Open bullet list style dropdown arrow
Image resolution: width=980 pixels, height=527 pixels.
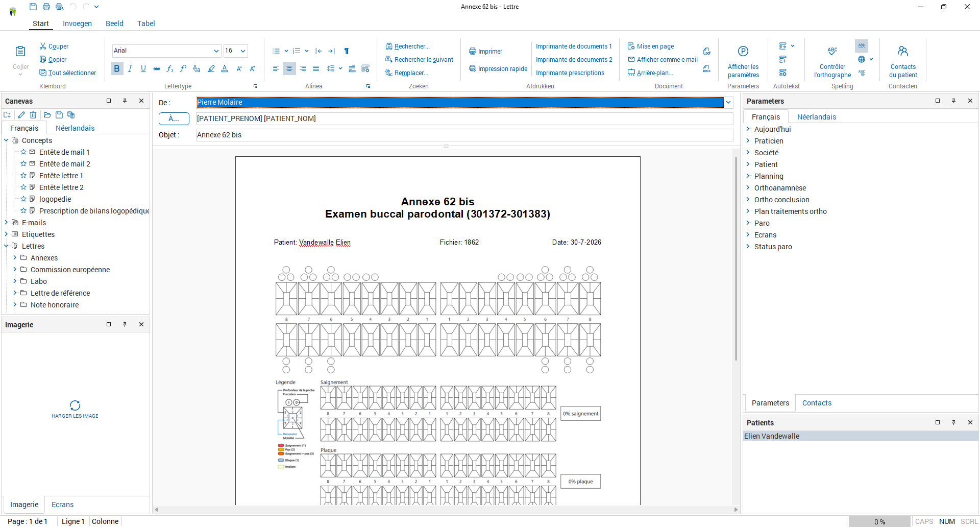point(286,51)
